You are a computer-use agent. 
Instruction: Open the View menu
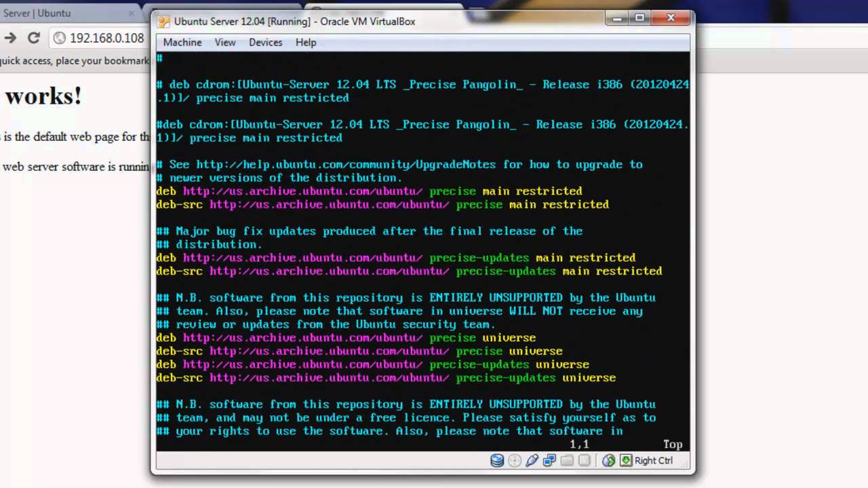[x=225, y=42]
